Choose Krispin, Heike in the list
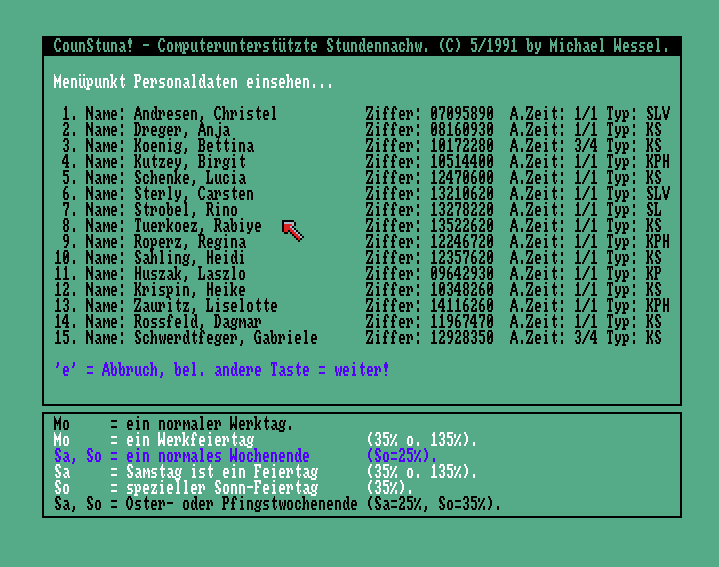Viewport: 719px width, 567px height. (362, 290)
